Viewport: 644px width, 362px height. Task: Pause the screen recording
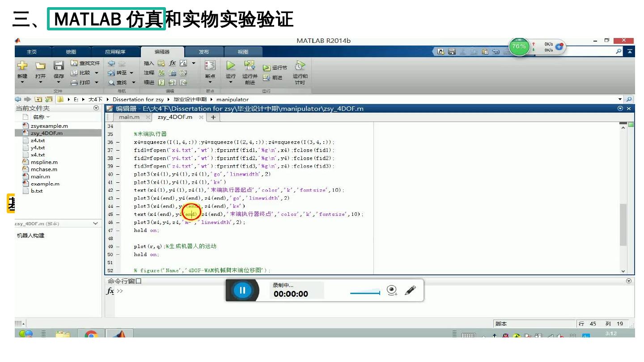click(242, 290)
